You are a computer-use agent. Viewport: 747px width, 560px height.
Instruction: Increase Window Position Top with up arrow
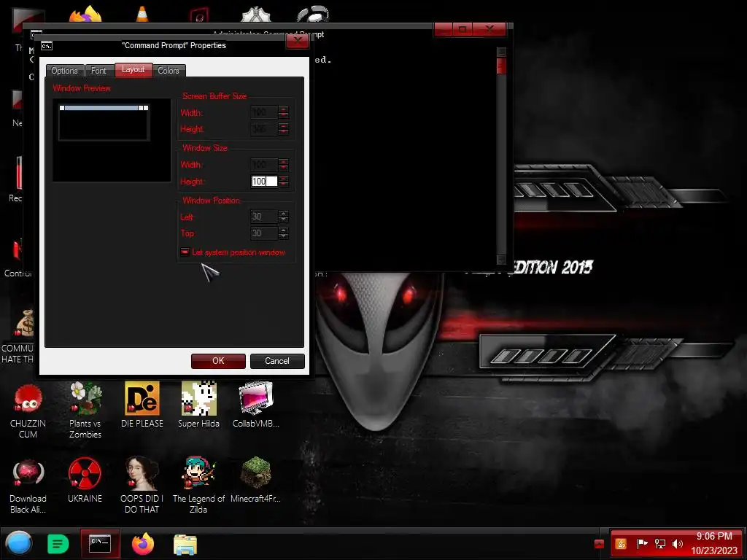click(x=284, y=230)
